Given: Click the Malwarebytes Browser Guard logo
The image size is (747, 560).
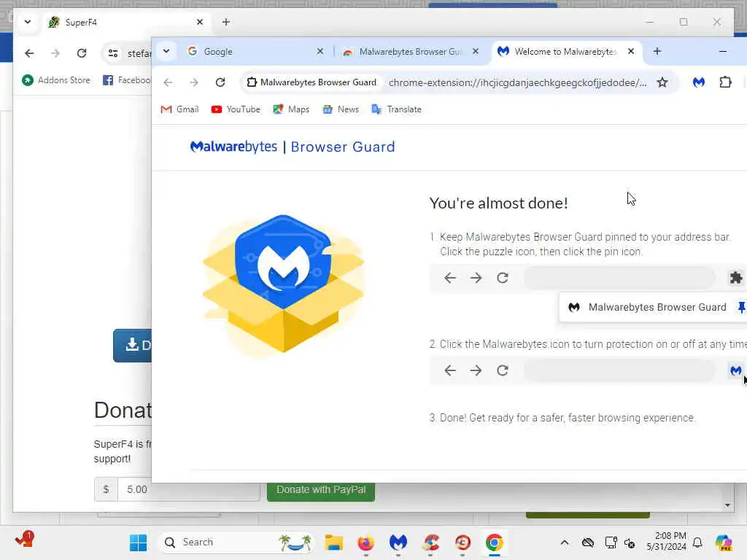Looking at the screenshot, I should [x=292, y=147].
